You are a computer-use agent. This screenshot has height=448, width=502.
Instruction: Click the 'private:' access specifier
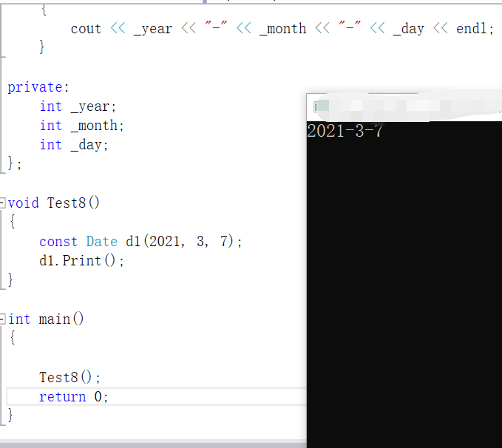pyautogui.click(x=38, y=87)
